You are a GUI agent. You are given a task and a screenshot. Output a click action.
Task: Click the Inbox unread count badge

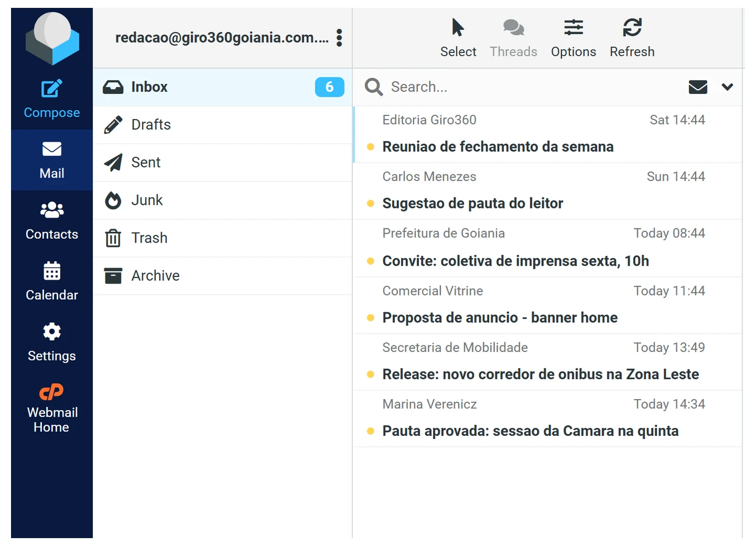(x=330, y=87)
